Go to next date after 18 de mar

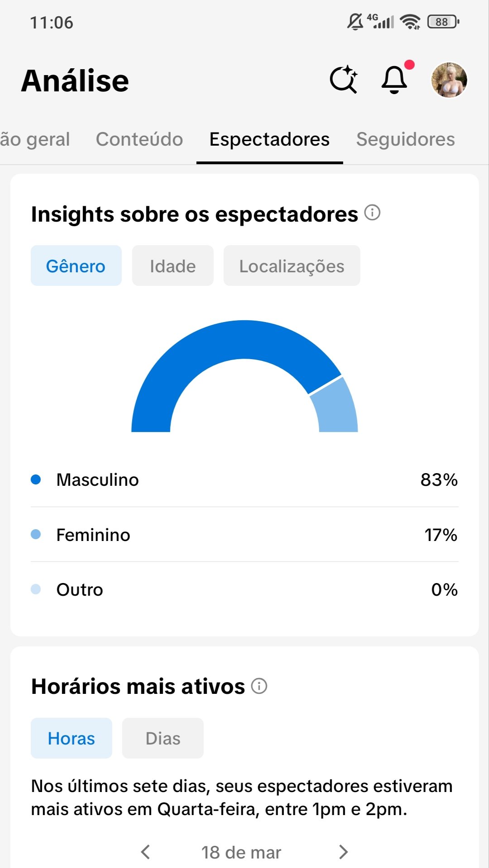click(344, 852)
